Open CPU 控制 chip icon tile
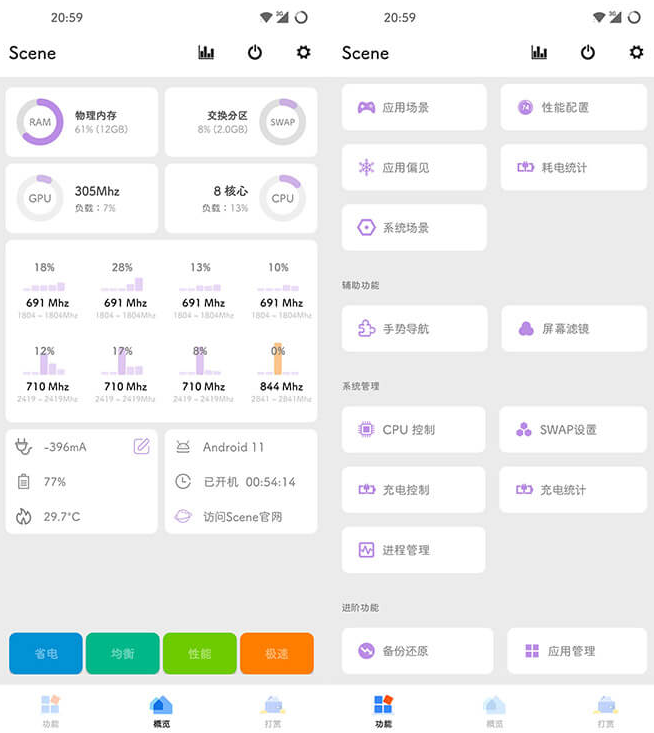This screenshot has height=733, width=654. (414, 430)
